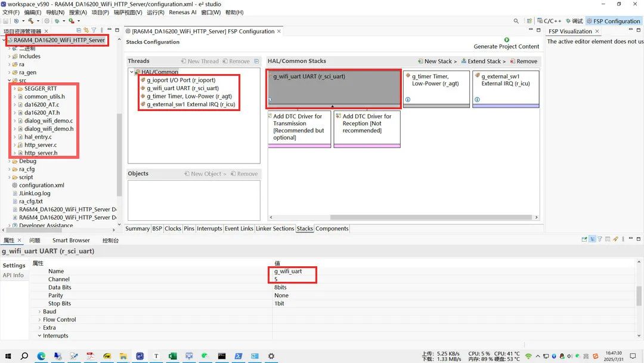Viewport: 644px width, 363px height.
Task: Click the e² studio icon in taskbar
Action: pos(140,356)
